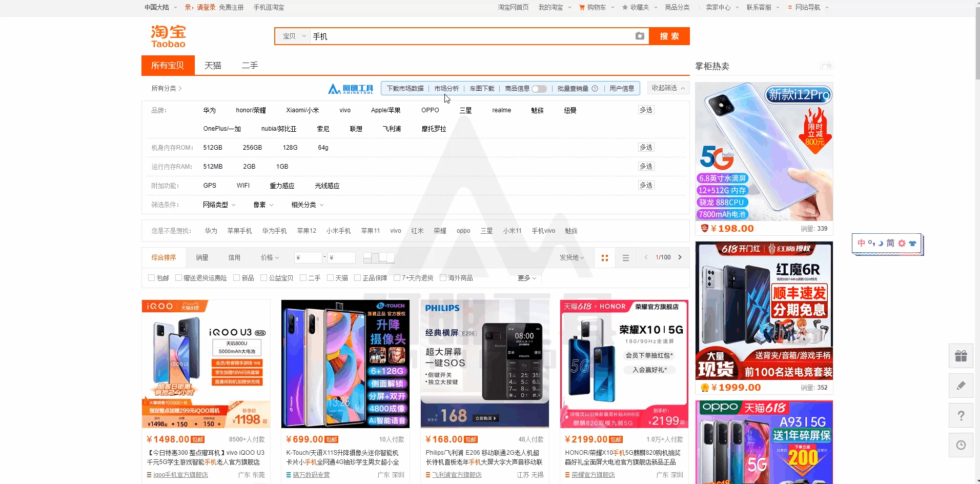Click shop icon beside iqoo手机官方旗舰店
Screen dimensions: 980x484
pos(149,475)
